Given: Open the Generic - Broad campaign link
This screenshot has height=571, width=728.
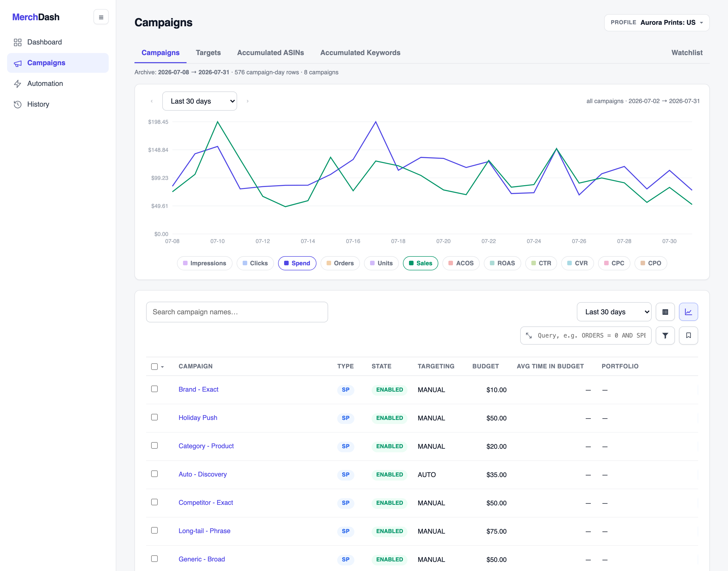Looking at the screenshot, I should pos(202,559).
